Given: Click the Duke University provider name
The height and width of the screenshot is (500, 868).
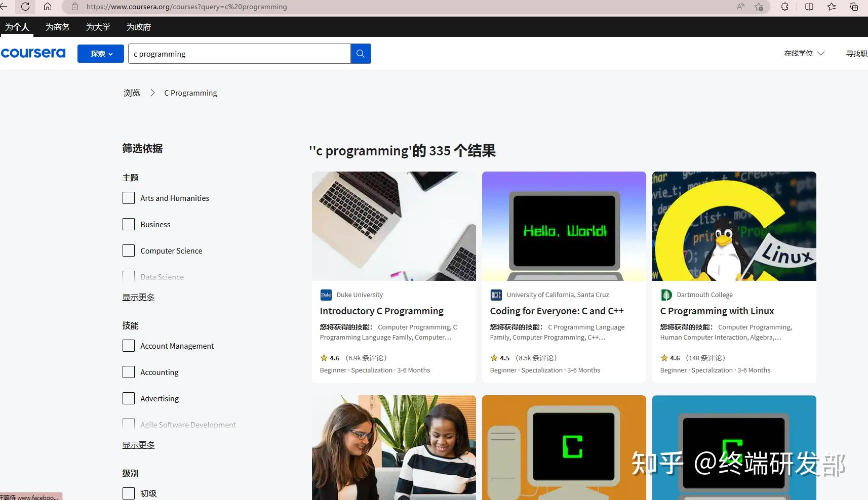Looking at the screenshot, I should tap(360, 295).
